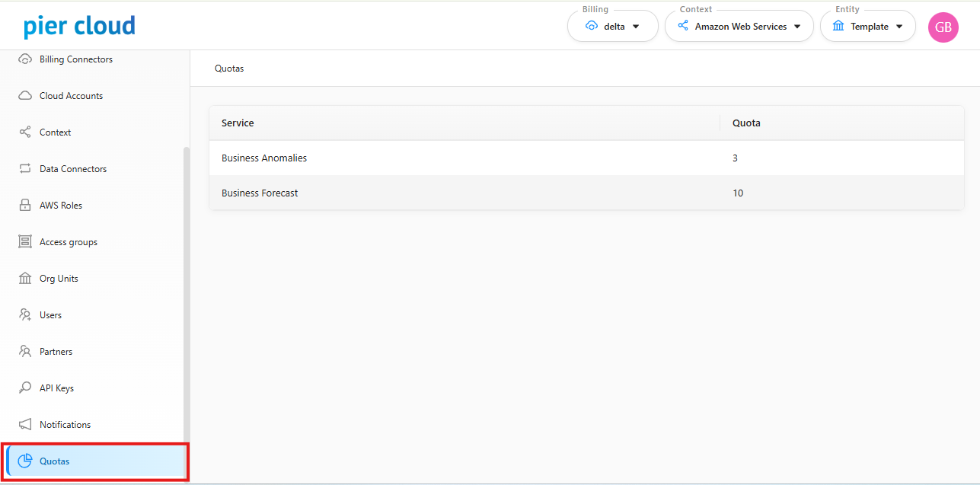
Task: Click the Quotas pie chart icon
Action: 25,461
